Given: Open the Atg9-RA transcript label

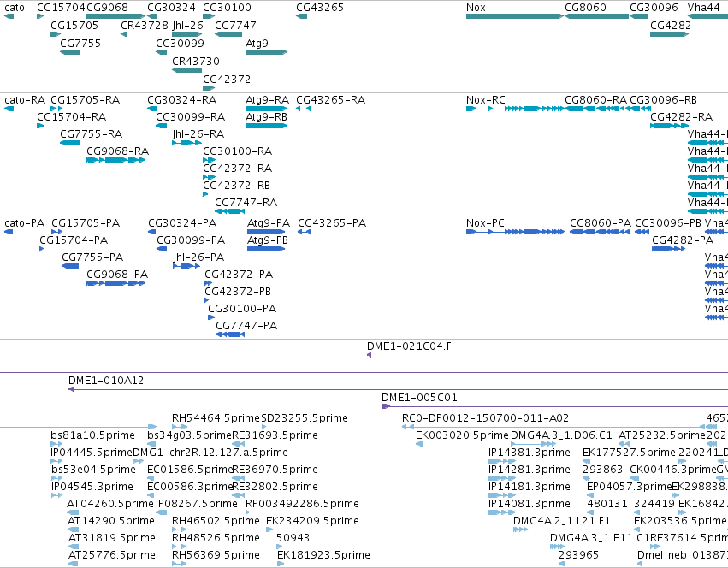Looking at the screenshot, I should pos(267,100).
